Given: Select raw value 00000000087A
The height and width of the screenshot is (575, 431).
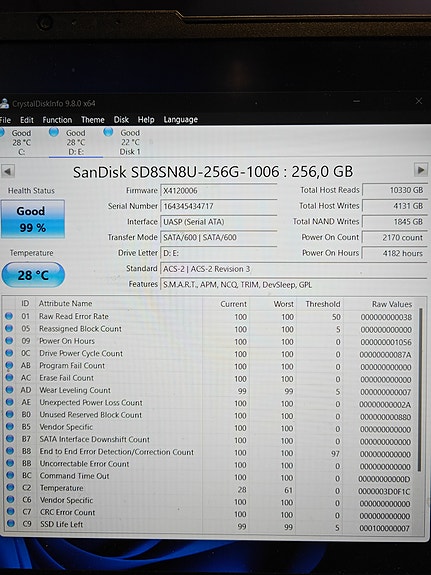Looking at the screenshot, I should (385, 355).
